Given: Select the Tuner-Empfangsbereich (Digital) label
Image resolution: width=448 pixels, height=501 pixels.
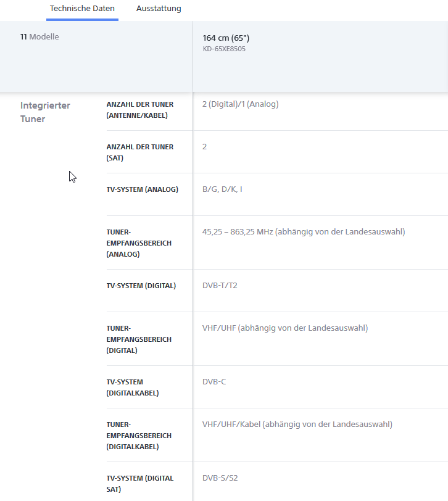Looking at the screenshot, I should 139,339.
